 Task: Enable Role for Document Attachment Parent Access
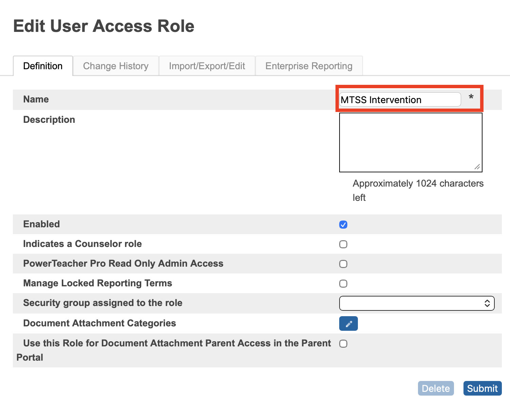343,344
